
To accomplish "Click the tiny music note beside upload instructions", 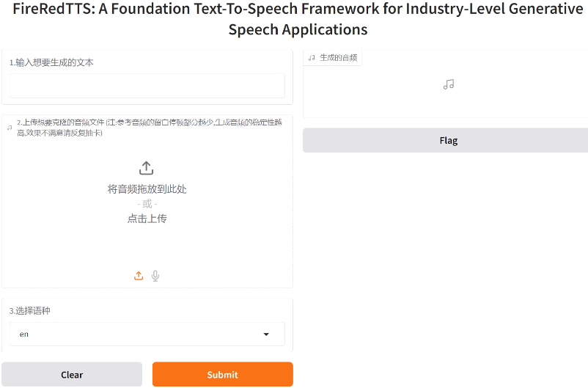I will point(10,128).
